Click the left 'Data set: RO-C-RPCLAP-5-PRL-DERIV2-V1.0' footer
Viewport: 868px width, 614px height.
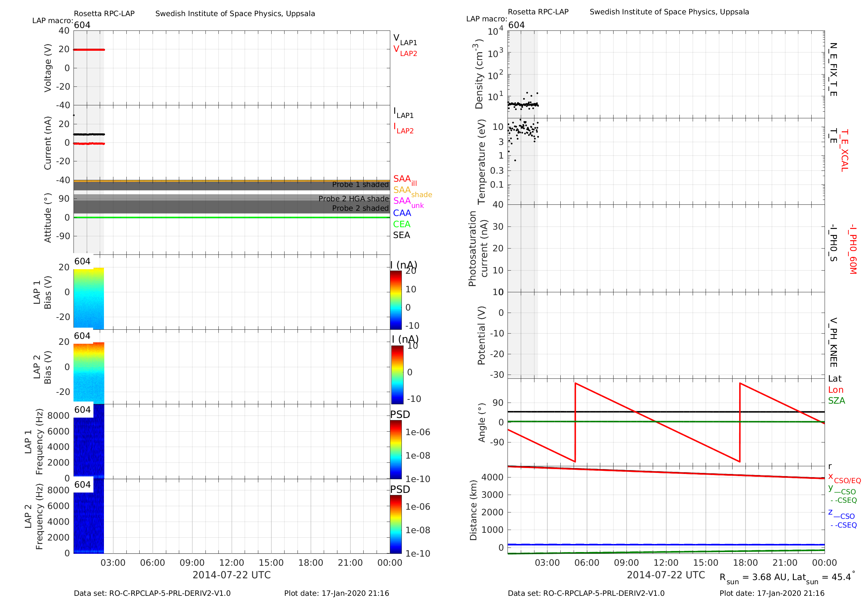152,593
